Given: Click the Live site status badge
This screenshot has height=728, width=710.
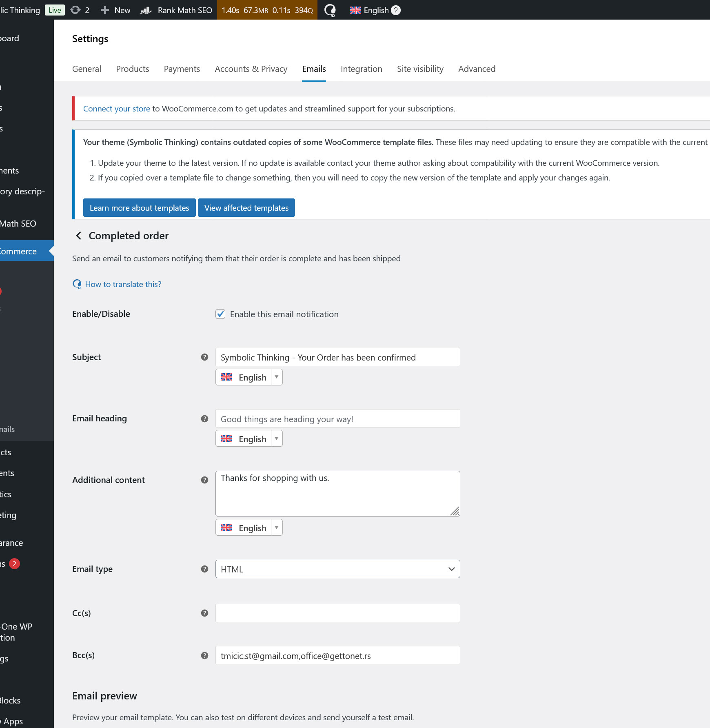Looking at the screenshot, I should click(55, 10).
